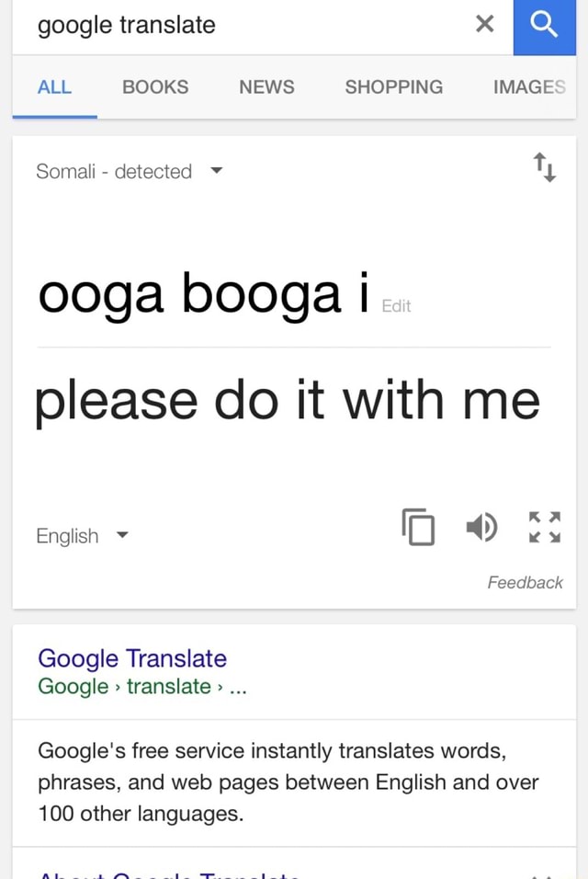Click the translated text 'please do it with me'
Screen dimensions: 588x879
point(288,401)
